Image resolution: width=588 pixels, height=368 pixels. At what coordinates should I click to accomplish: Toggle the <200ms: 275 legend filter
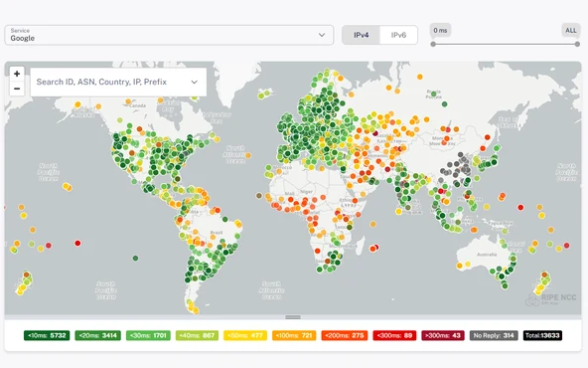point(345,335)
